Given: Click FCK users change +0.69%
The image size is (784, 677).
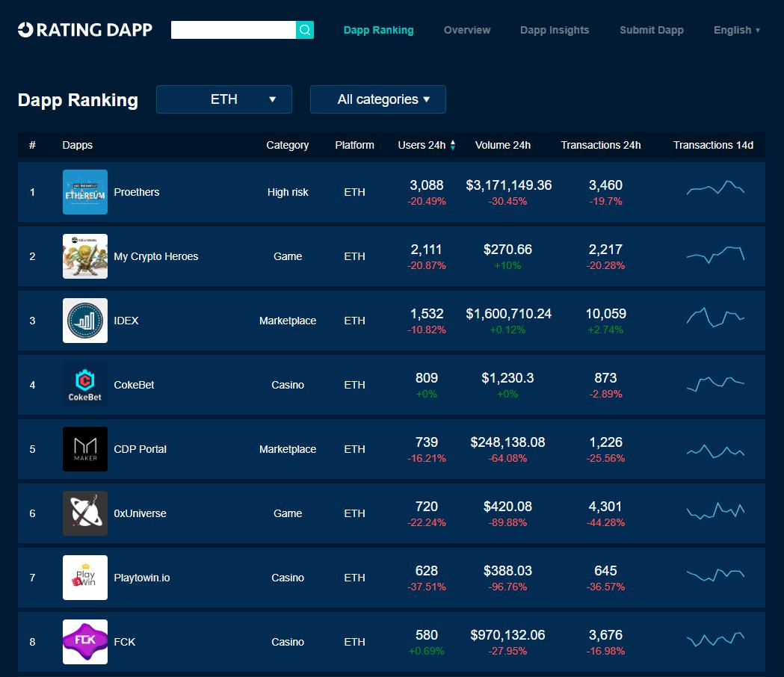Looking at the screenshot, I should (427, 651).
